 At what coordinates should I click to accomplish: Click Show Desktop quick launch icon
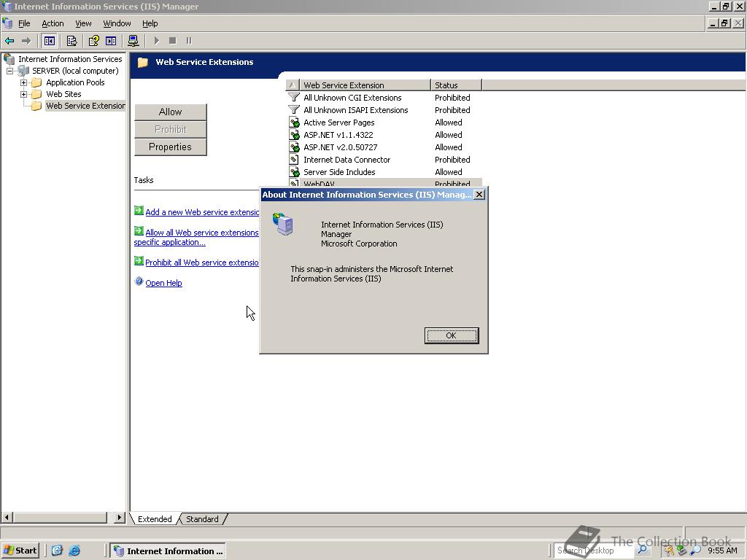pyautogui.click(x=57, y=551)
